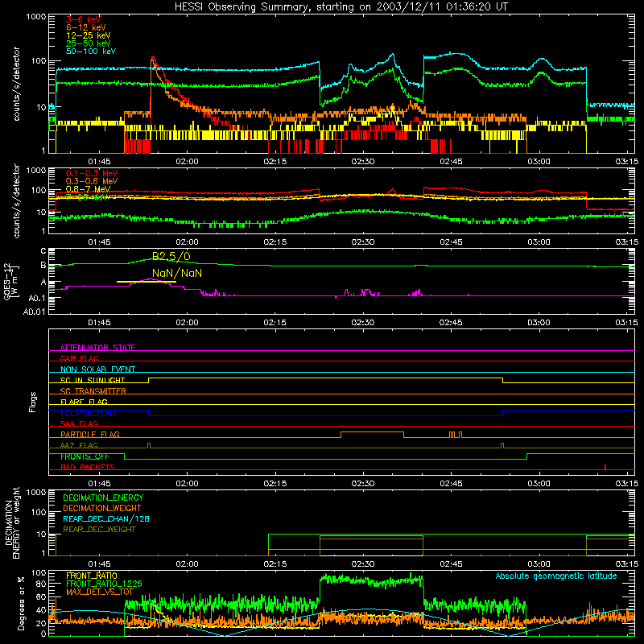Screen dimensions: 644x644
Task: Click the Absolute geomagnetic latitude label
Action: tap(556, 576)
